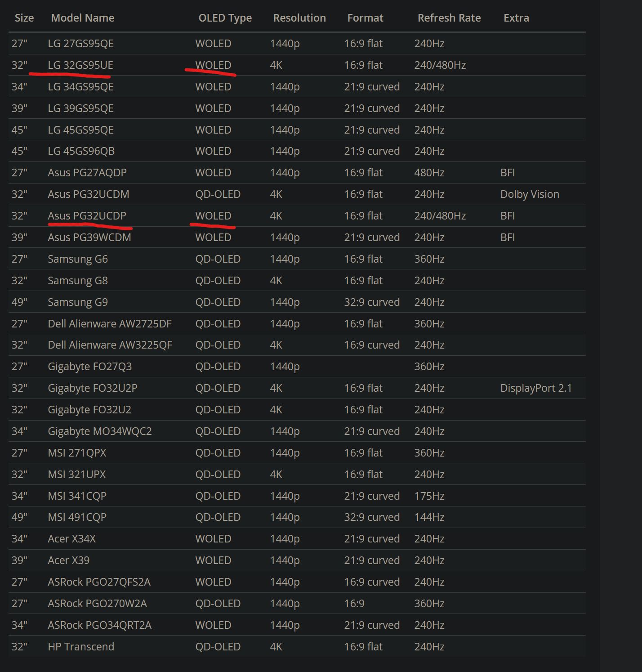Viewport: 642px width, 672px height.
Task: Click 1440p in the Gigabyte FO27Q3 row
Action: pos(285,367)
